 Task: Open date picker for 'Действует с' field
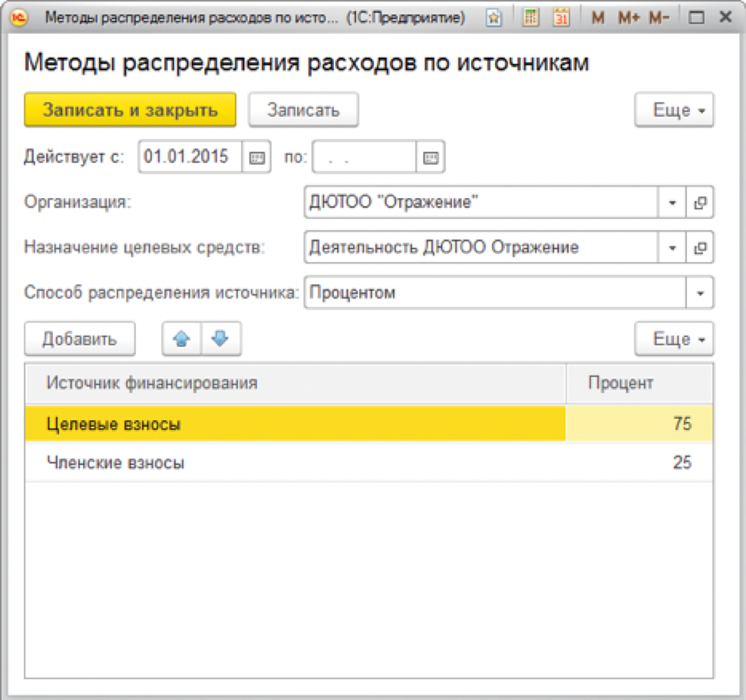257,157
